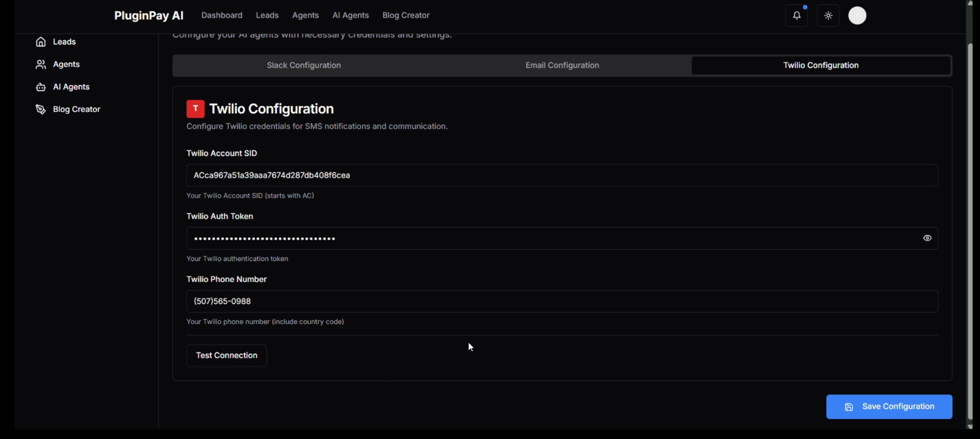Open AI Agents in top navigation
The image size is (980, 439).
(x=350, y=15)
